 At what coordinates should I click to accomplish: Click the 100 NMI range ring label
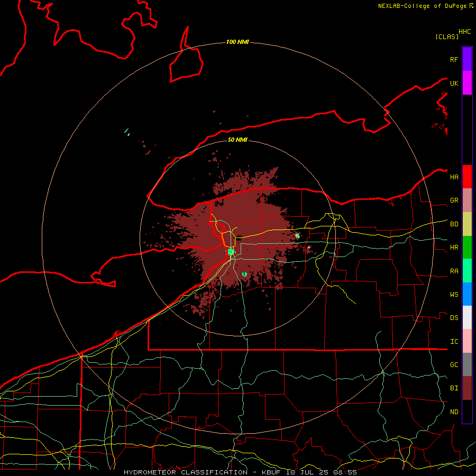coord(237,42)
